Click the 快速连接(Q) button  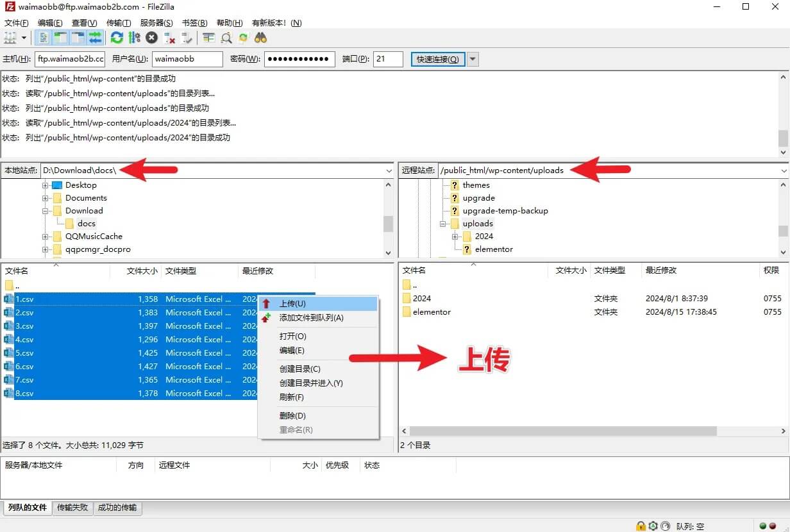coord(437,59)
